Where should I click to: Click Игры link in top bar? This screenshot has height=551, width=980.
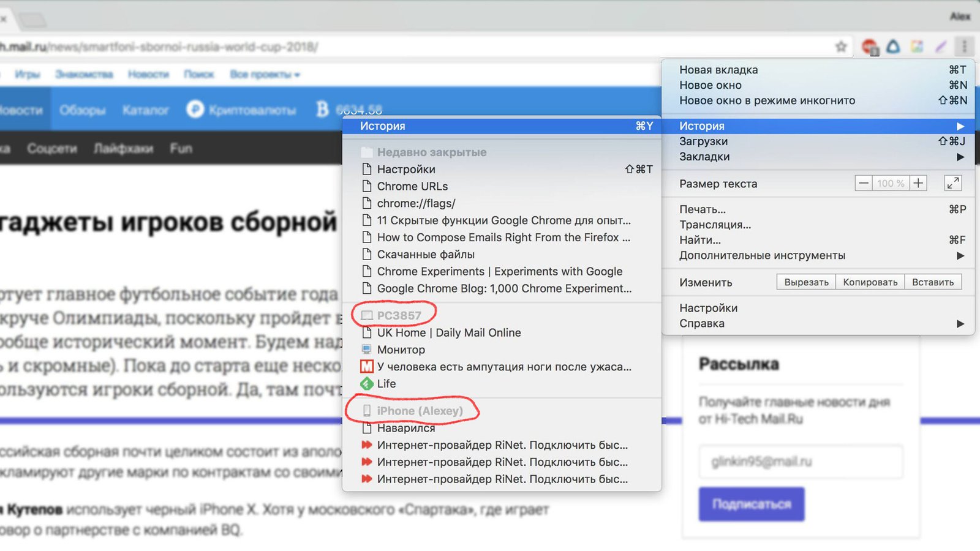point(28,75)
